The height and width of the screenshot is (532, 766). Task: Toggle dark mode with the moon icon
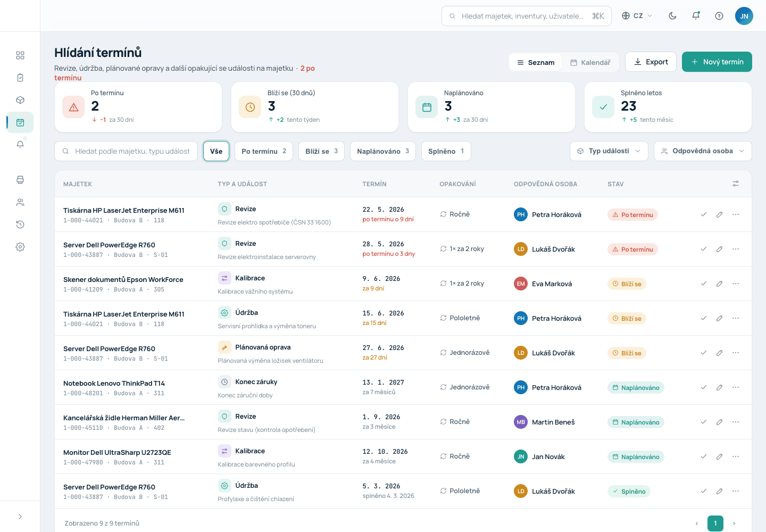click(x=672, y=16)
